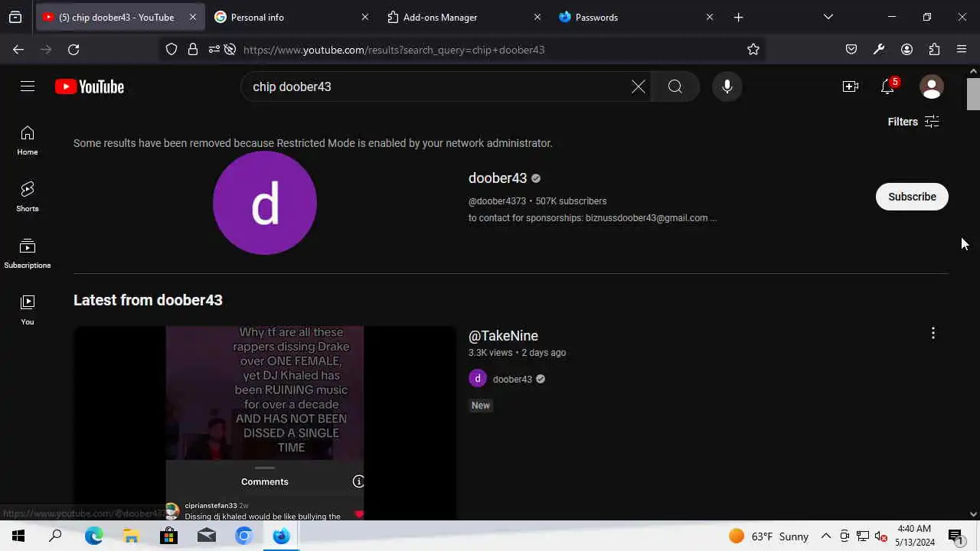Open dobber43 purple channel avatar

tap(265, 203)
